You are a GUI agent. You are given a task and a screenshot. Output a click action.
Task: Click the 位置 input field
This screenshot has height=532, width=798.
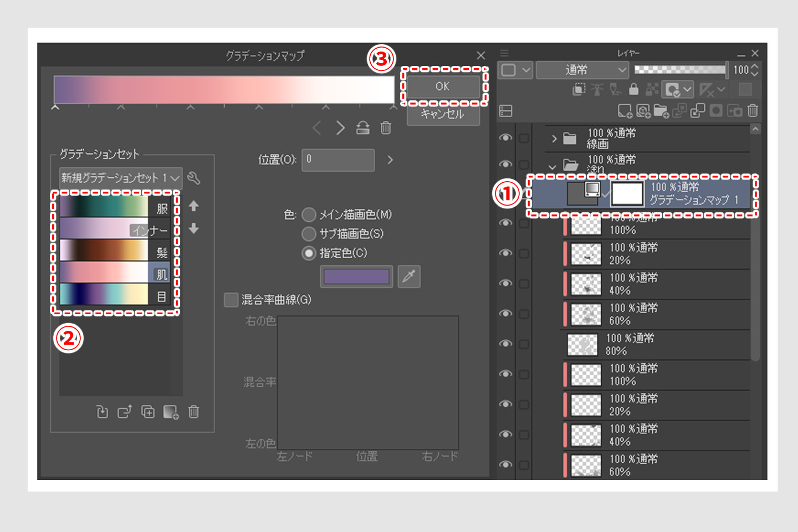(x=338, y=160)
